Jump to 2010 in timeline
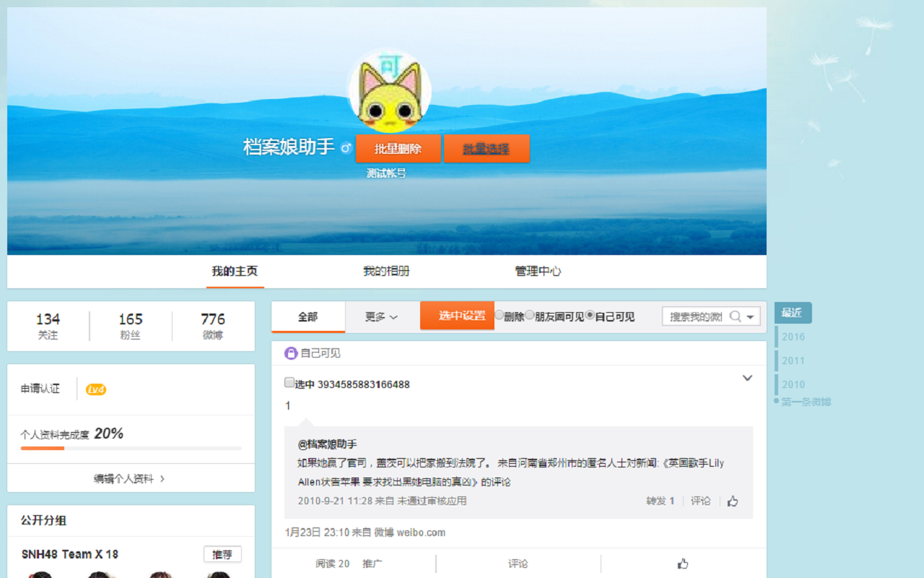The image size is (924, 578). 793,384
